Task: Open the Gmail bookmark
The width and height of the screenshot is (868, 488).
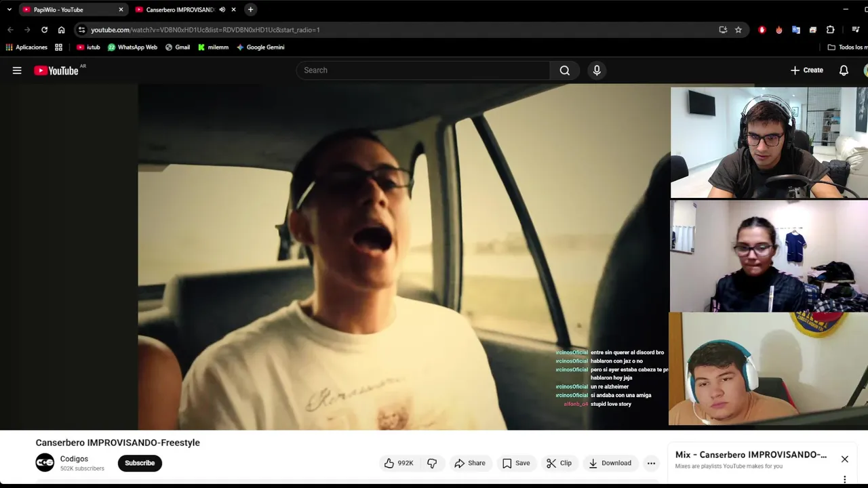Action: [178, 47]
